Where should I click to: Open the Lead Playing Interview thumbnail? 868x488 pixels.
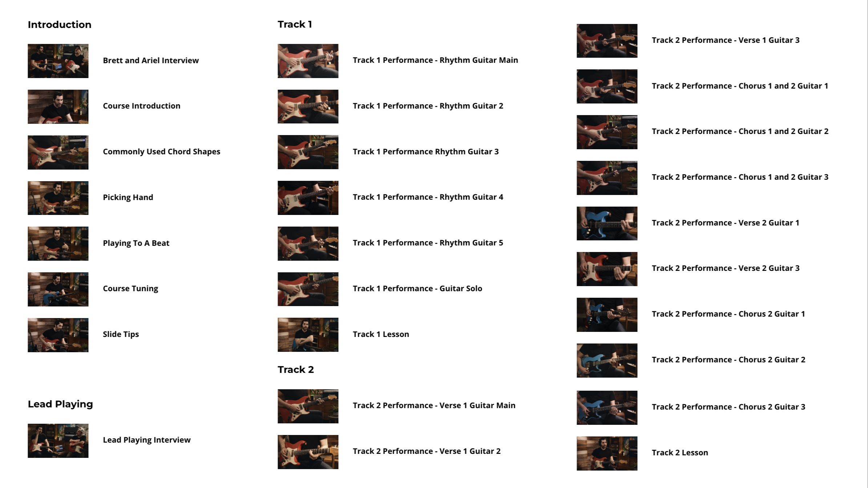58,441
